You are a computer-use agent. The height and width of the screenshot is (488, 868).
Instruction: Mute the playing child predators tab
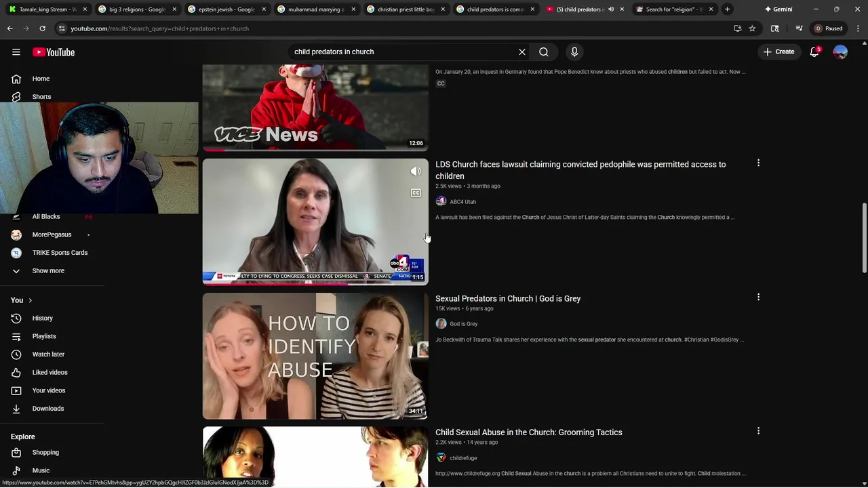coord(611,9)
